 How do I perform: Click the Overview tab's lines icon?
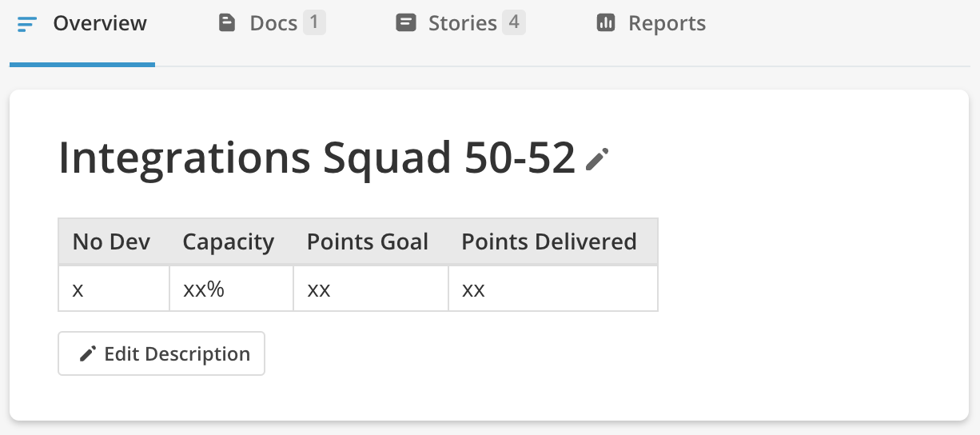[x=27, y=24]
